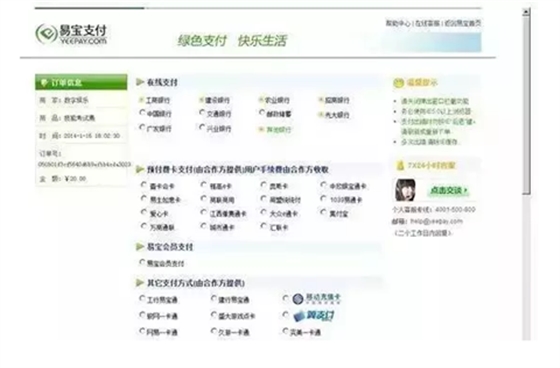Screen dimensions: 560x368
Task: Select the 中国银行 radio button
Action: 142,113
